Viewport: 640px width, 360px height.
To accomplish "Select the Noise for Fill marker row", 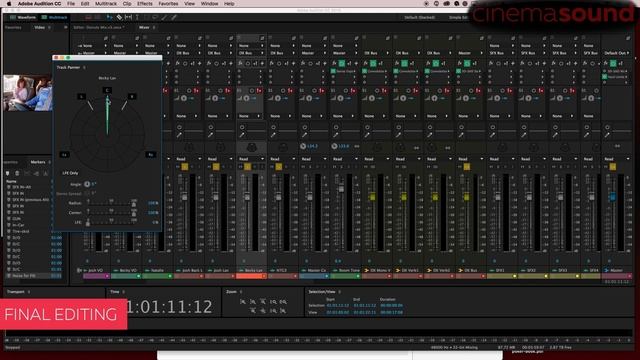I will click(34, 276).
